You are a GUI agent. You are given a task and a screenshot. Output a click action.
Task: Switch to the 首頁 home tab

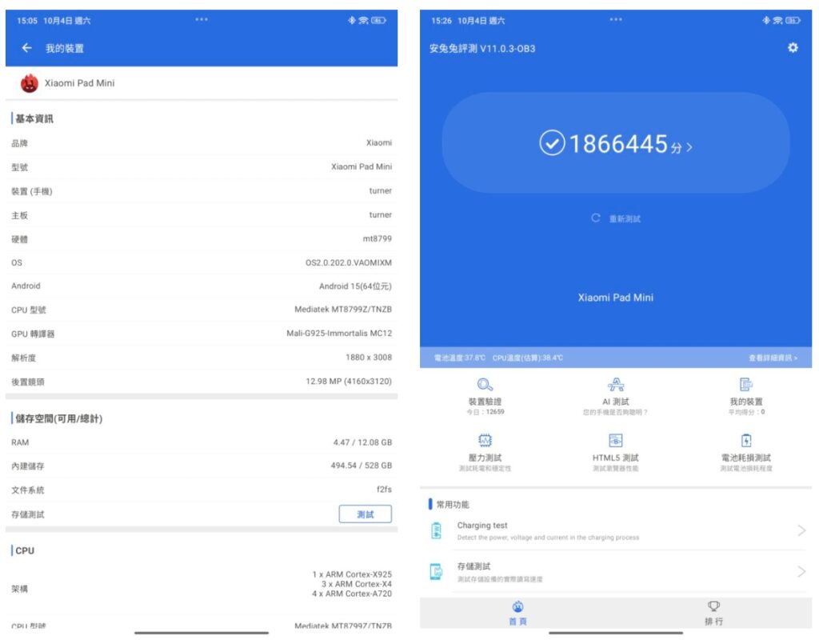517,614
